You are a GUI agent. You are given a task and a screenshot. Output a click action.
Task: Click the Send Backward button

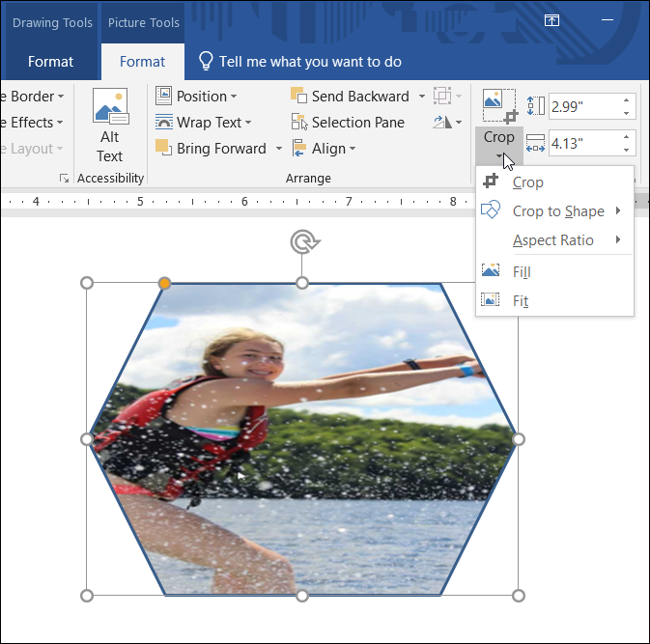point(351,97)
